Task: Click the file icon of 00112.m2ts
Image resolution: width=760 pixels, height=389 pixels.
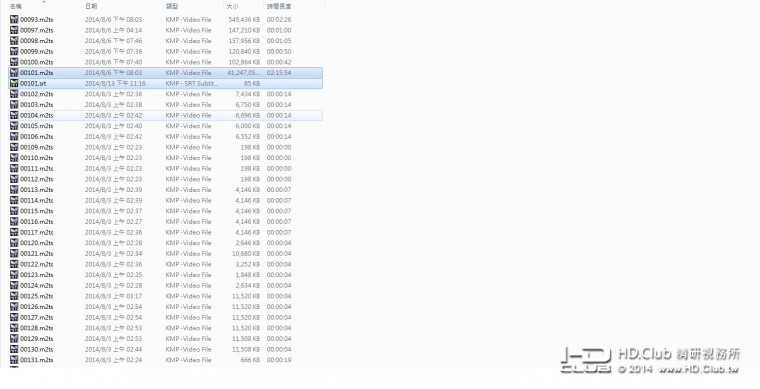Action: (x=14, y=179)
